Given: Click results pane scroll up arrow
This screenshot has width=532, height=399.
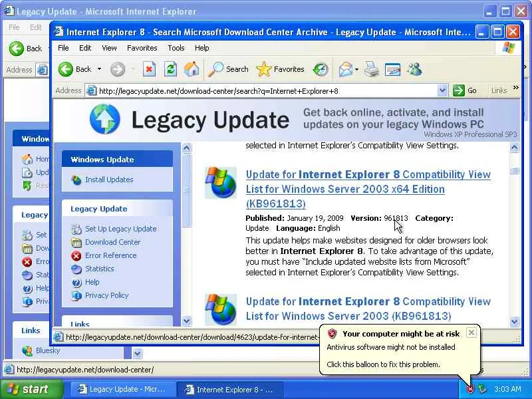Looking at the screenshot, I should [514, 147].
